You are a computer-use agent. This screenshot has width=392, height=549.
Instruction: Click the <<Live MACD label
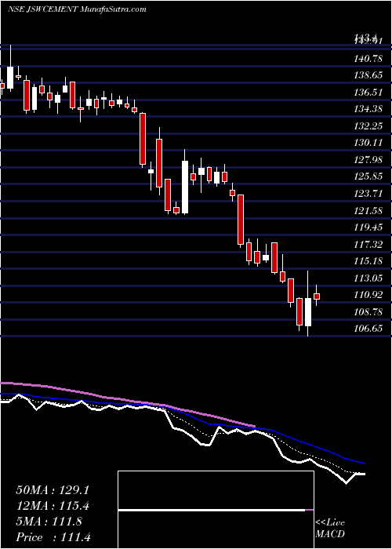(x=330, y=529)
